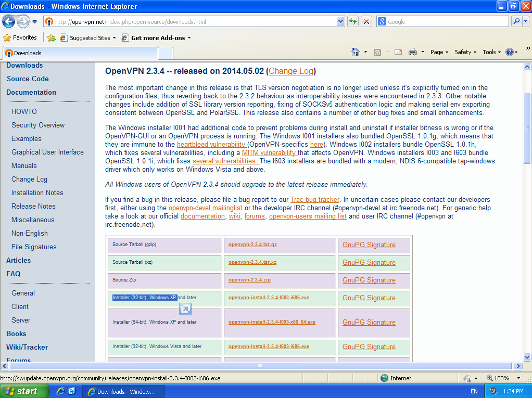The height and width of the screenshot is (398, 532).
Task: Expand Print options dropdown arrow
Action: pyautogui.click(x=423, y=52)
